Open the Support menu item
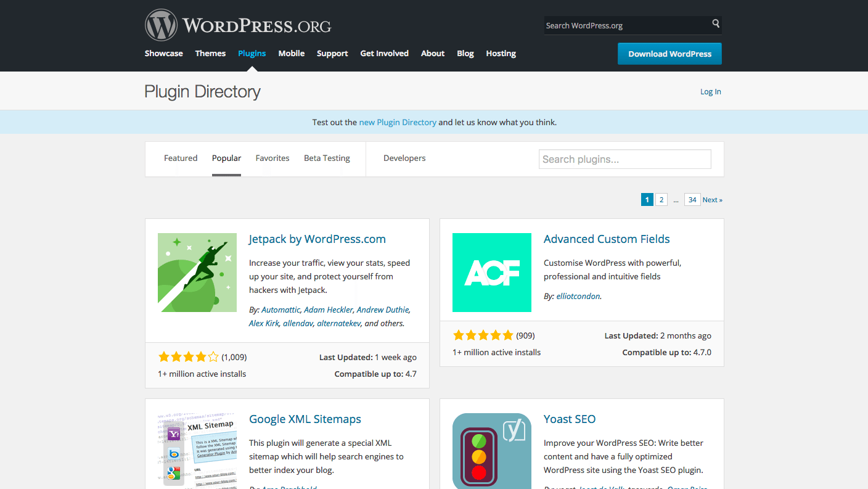The width and height of the screenshot is (868, 489). pos(332,53)
